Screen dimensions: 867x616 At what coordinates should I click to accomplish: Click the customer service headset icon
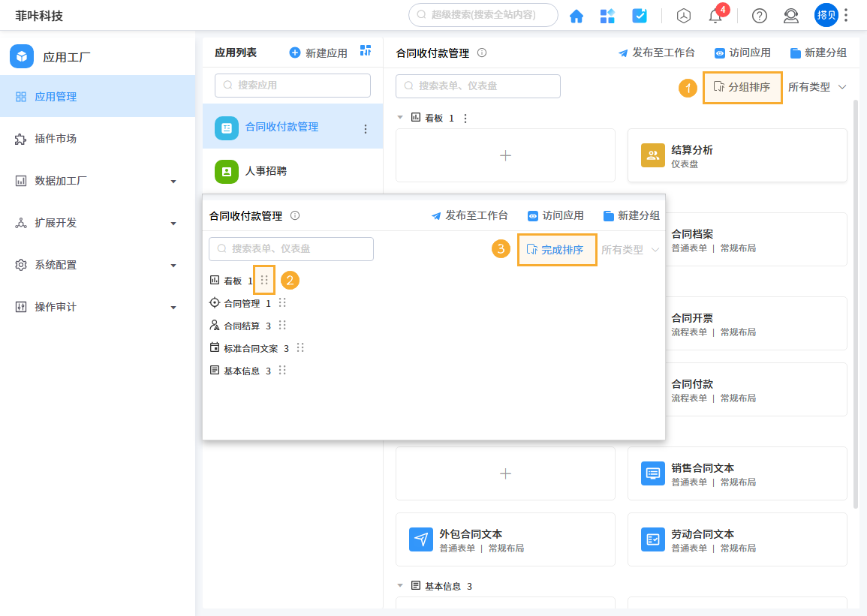[x=790, y=16]
